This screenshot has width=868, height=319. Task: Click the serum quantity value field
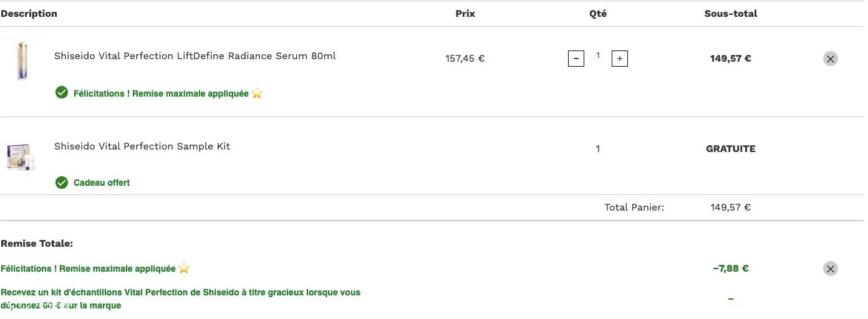tap(598, 56)
